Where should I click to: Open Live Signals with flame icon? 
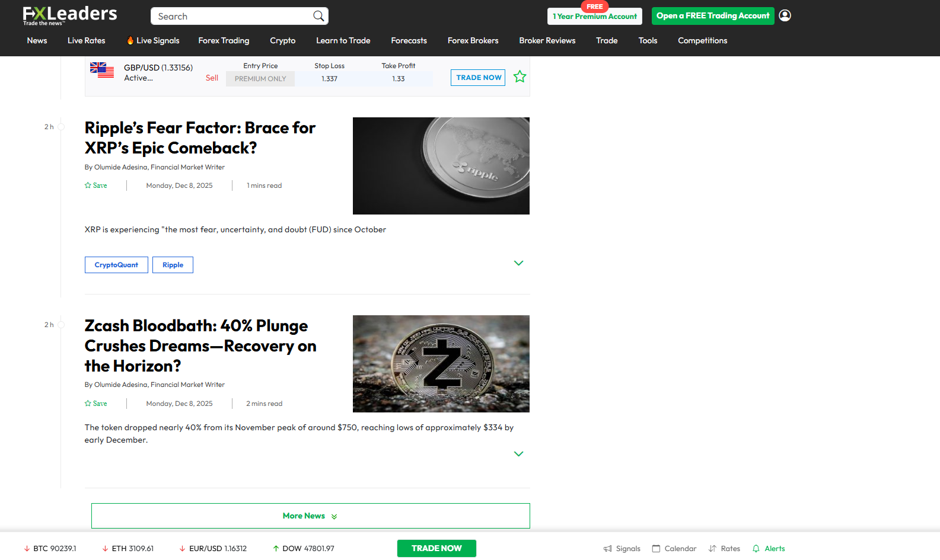click(153, 40)
